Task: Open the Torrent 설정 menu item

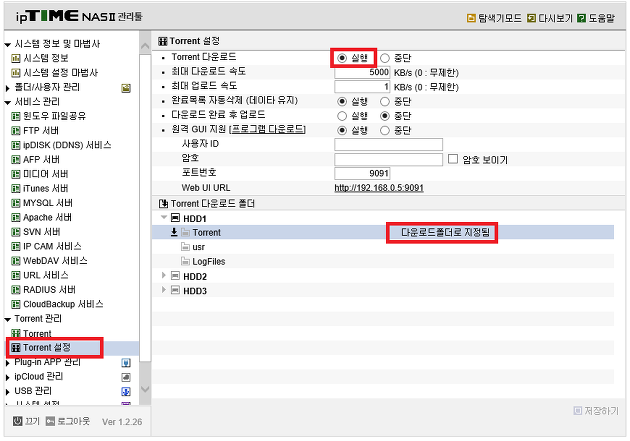Action: point(47,348)
